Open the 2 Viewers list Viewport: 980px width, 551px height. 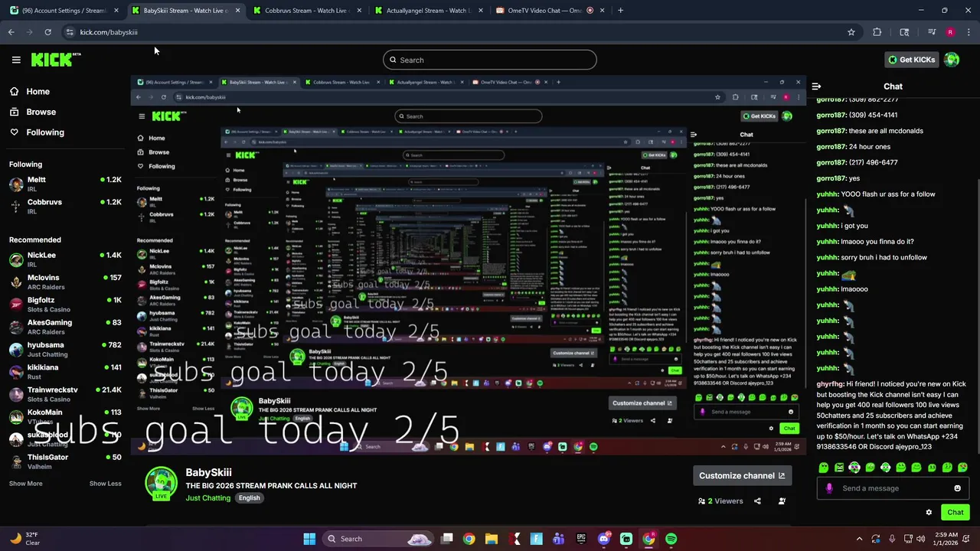[720, 501]
